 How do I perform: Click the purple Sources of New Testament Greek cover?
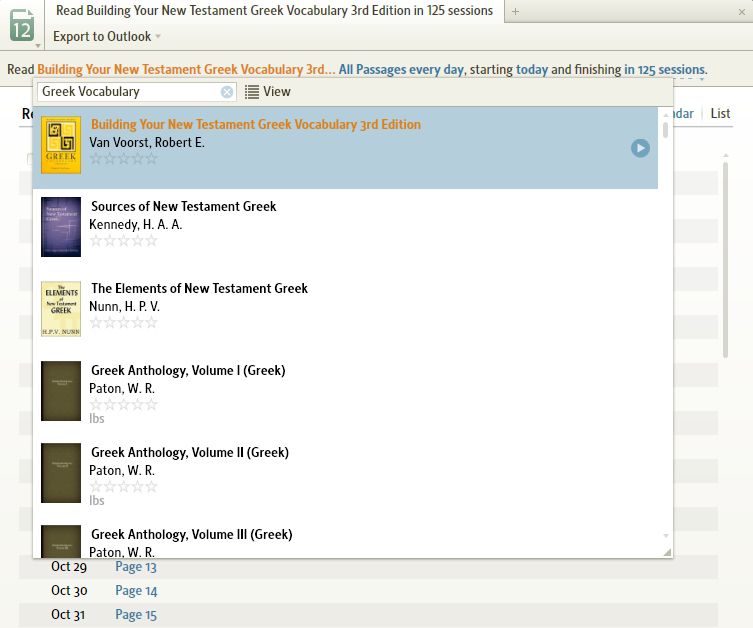tap(61, 227)
